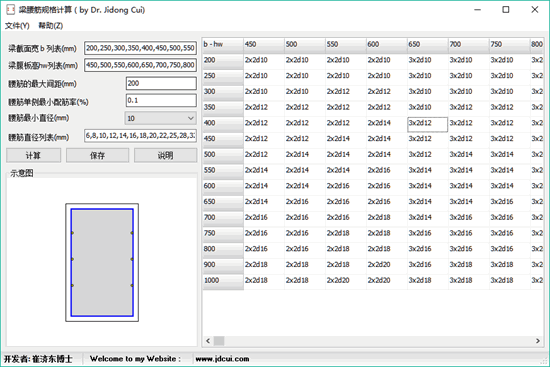This screenshot has width=550, height=367.
Task: Select row header 400
Action: pyautogui.click(x=223, y=125)
